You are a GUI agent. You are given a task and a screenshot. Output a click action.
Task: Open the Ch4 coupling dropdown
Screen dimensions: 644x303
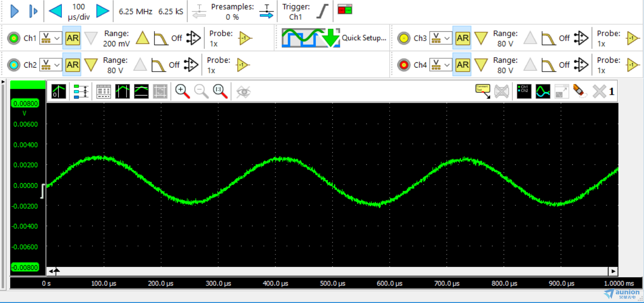coord(441,65)
